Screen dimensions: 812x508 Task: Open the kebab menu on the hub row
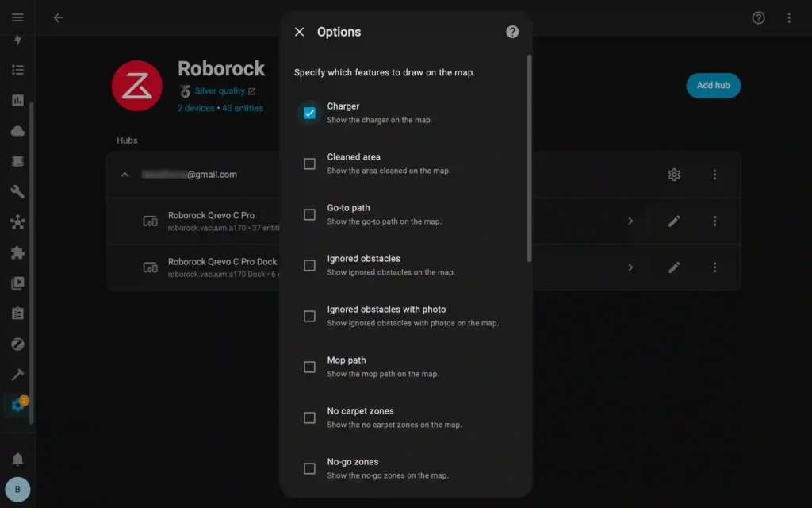tap(714, 175)
